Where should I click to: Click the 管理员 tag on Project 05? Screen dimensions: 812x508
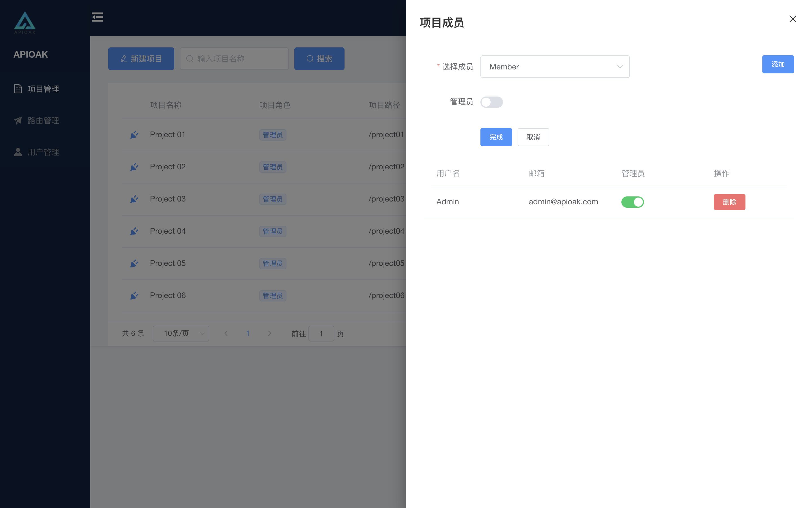point(272,263)
